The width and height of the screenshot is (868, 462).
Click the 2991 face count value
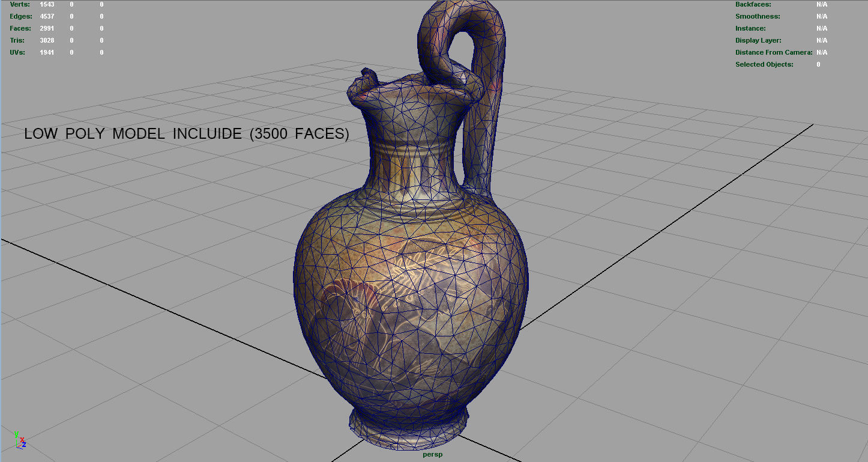pos(47,28)
